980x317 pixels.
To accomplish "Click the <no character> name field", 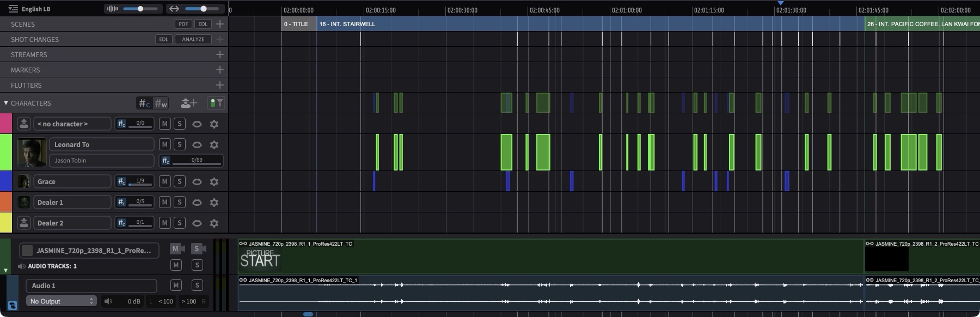I will pos(72,124).
